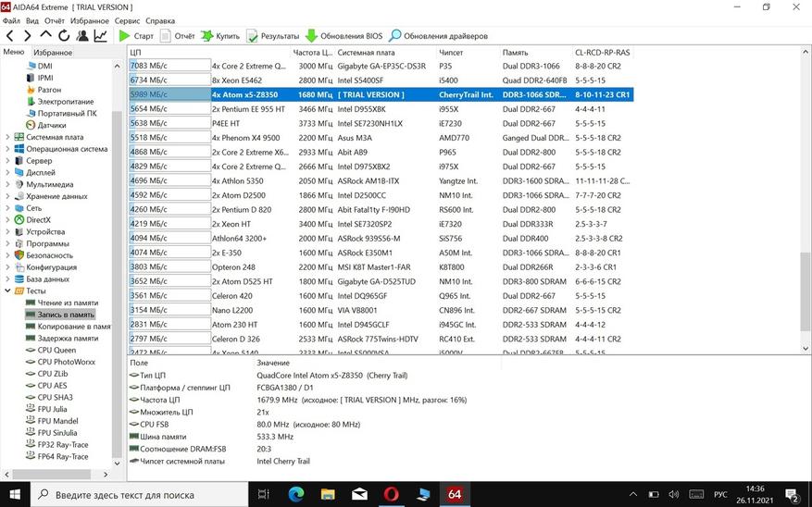Expand the Сеть tree node

click(x=7, y=208)
